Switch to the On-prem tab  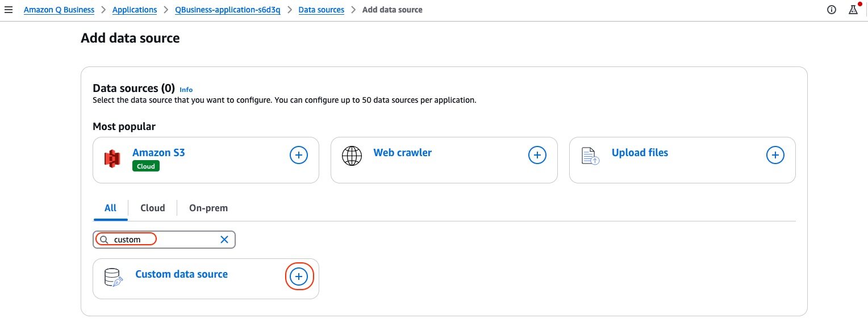point(208,208)
